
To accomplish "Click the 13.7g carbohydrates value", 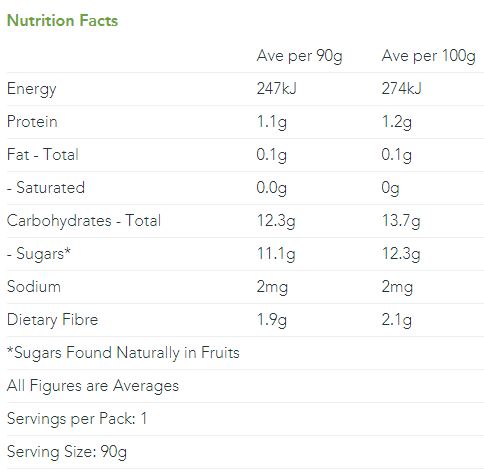I will 401,221.
